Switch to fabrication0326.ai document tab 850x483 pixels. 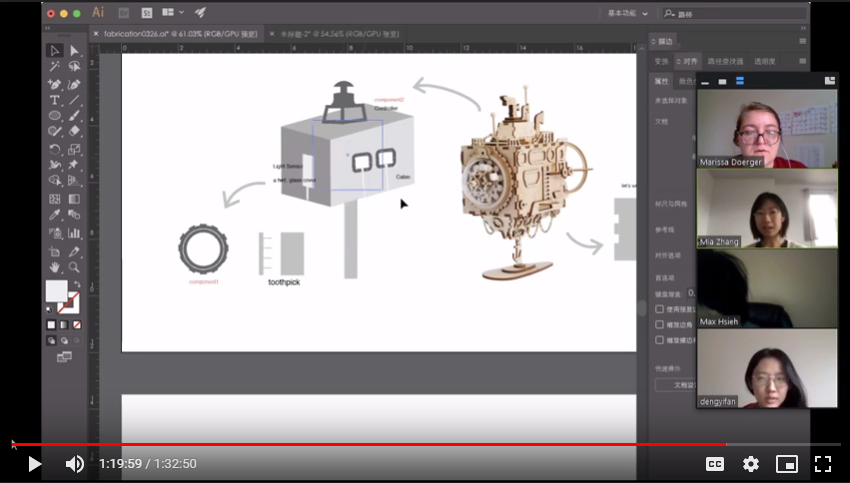tap(176, 34)
